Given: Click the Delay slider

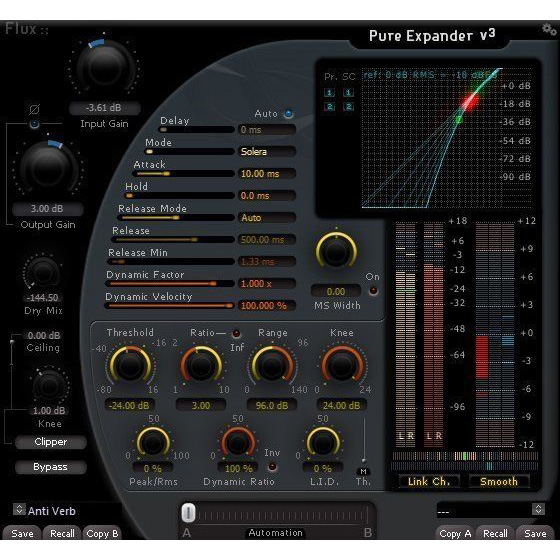Looking at the screenshot, I should pos(197,129).
